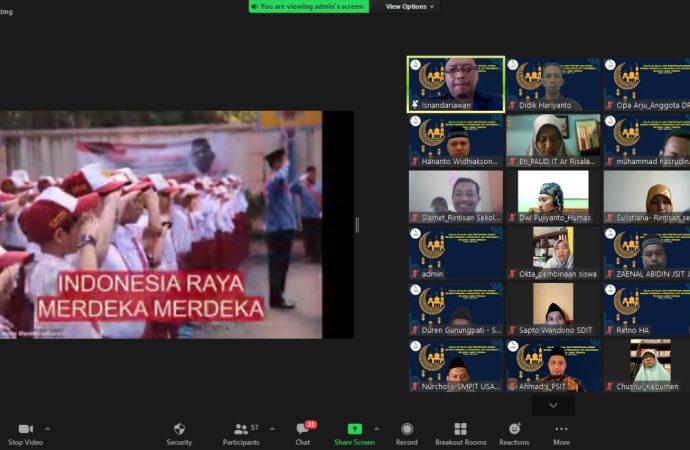Select muhammad nasrudin's video tile

pos(647,140)
